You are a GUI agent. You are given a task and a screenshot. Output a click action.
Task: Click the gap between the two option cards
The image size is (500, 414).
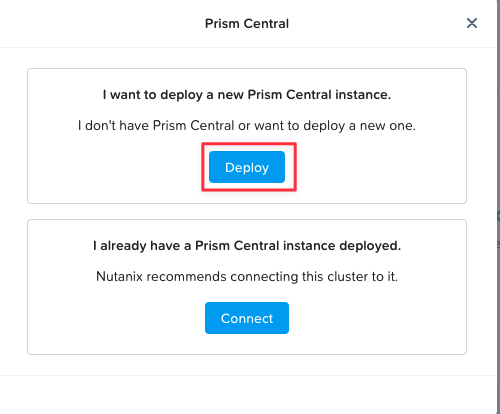(247, 211)
